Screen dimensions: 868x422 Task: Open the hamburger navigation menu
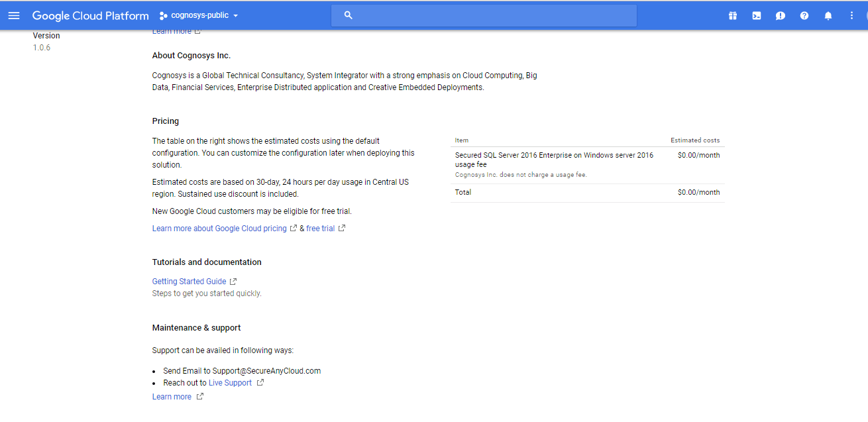14,15
